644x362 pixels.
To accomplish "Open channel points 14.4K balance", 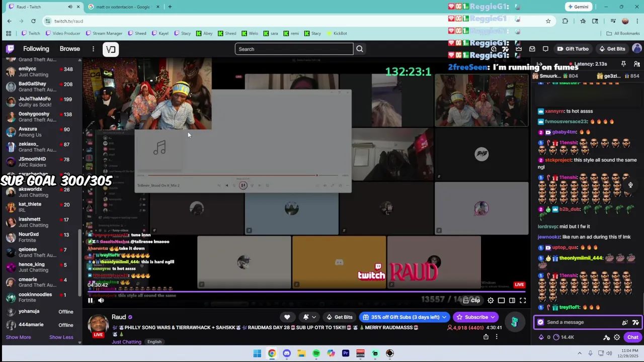I will 563,337.
